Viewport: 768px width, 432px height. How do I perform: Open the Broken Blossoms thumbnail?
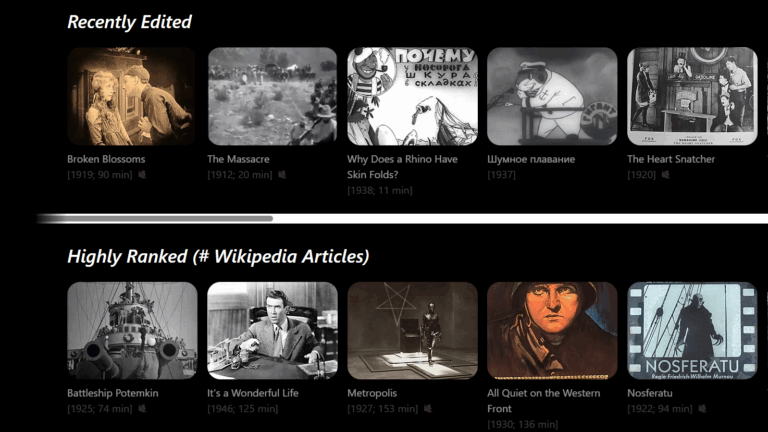pyautogui.click(x=132, y=96)
